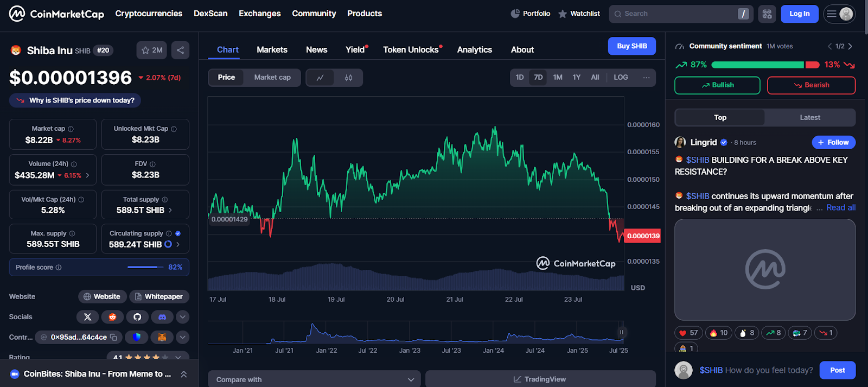
Task: Click Buy SHIB button
Action: click(x=632, y=46)
